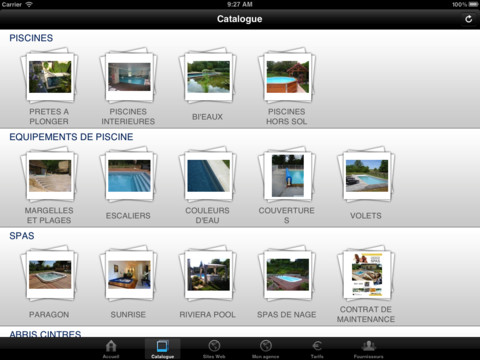Open the SUNRISE spa category
Image resolution: width=480 pixels, height=360 pixels.
(129, 273)
